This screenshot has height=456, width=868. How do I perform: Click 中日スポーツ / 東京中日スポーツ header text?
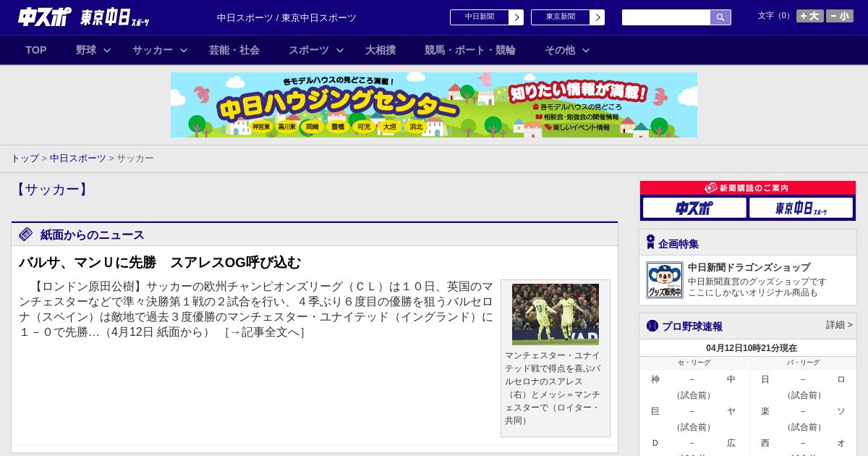point(286,17)
